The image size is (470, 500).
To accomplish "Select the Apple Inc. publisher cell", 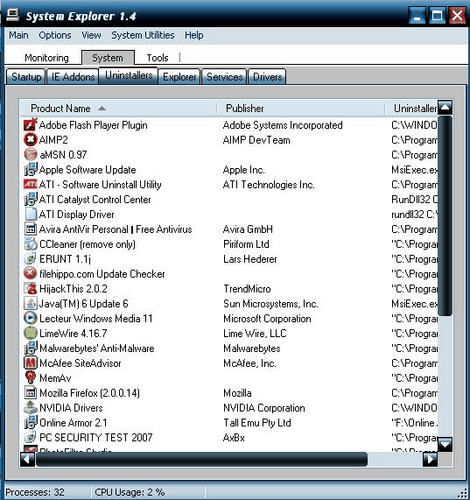I will tap(244, 170).
